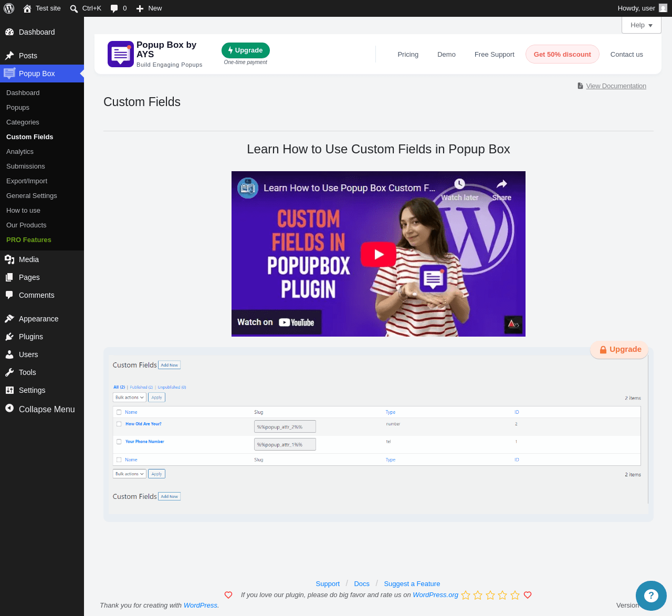The width and height of the screenshot is (672, 616).
Task: Open the WordPress logo menu
Action: click(9, 8)
